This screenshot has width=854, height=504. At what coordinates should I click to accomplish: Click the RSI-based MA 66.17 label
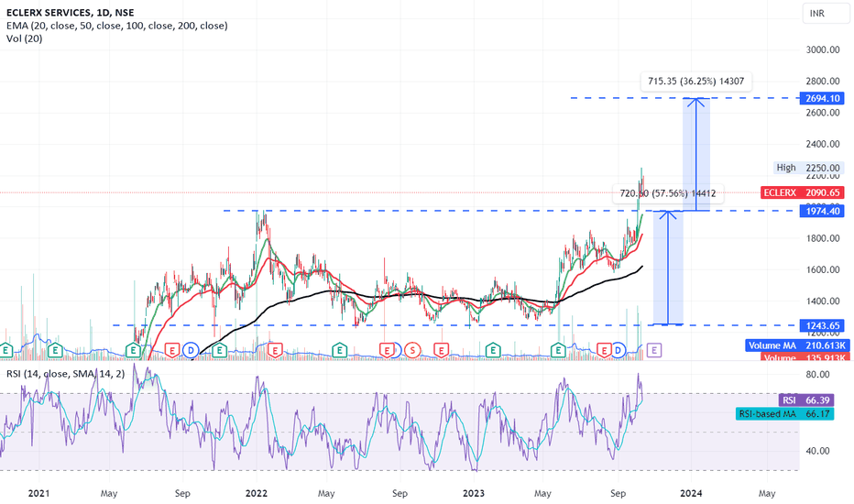pos(785,414)
